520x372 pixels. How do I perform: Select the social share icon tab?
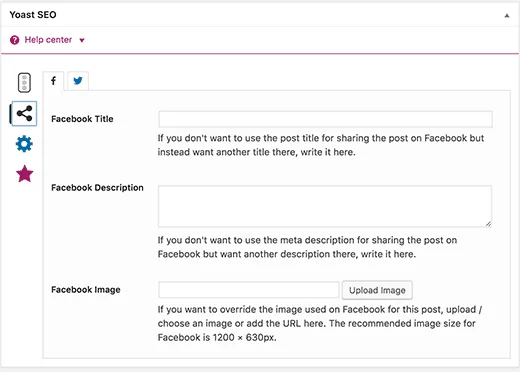pos(24,114)
